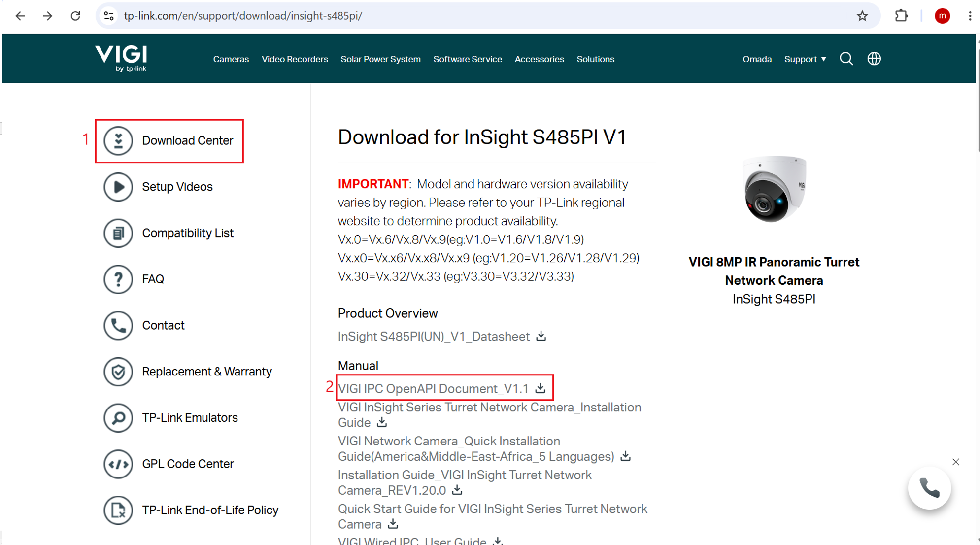Viewport: 980px width, 545px height.
Task: Click the InSight S485PI camera product image
Action: (774, 189)
